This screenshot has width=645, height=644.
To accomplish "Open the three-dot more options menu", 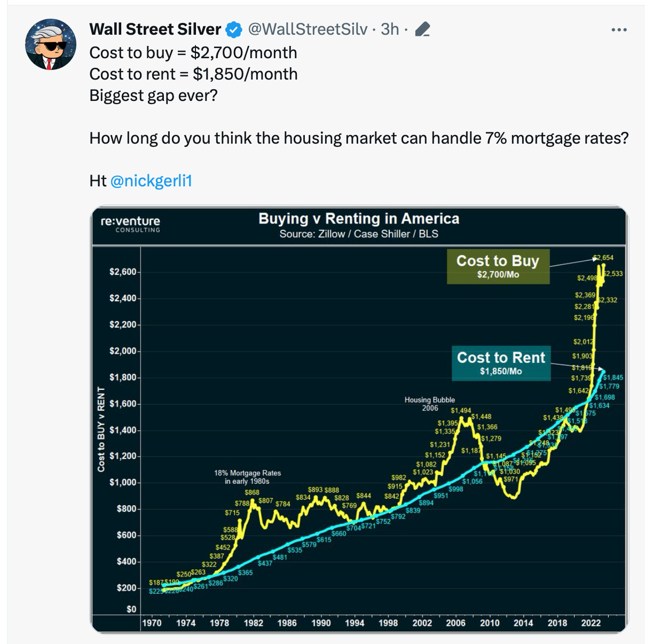I will coord(619,30).
